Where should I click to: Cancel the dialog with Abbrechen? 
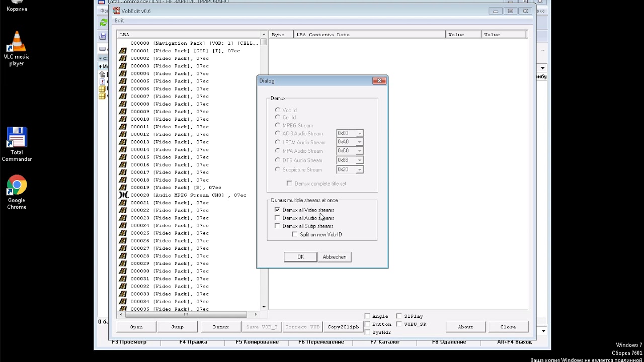(x=335, y=257)
